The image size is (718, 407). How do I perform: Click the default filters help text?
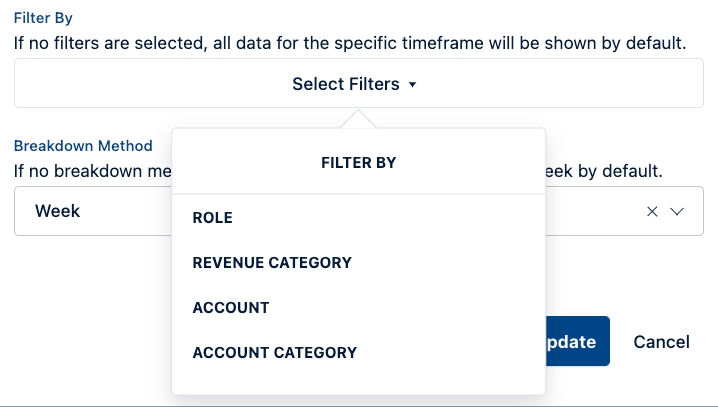coord(350,44)
